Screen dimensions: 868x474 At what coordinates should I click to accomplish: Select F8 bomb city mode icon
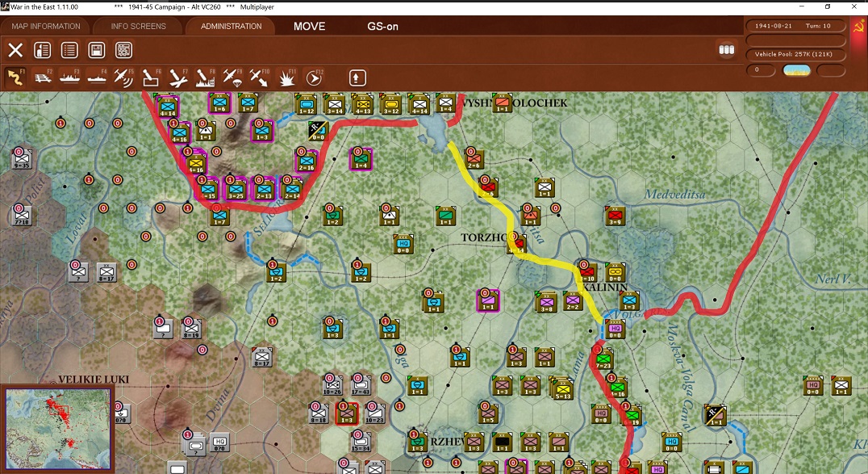point(205,78)
